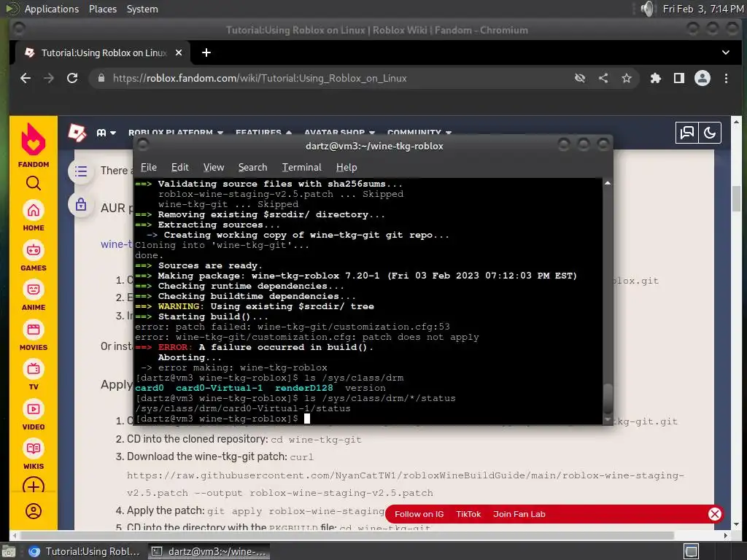Click the browser address bar URL
Viewport: 747px width, 560px height.
pos(260,78)
